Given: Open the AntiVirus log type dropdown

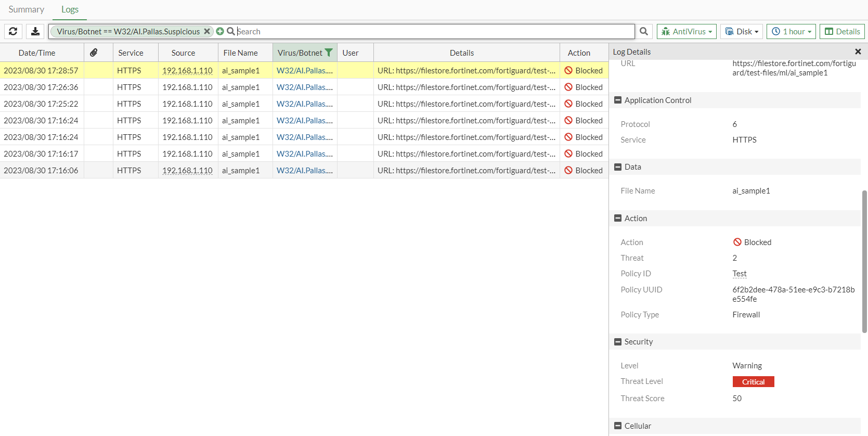Looking at the screenshot, I should (686, 31).
